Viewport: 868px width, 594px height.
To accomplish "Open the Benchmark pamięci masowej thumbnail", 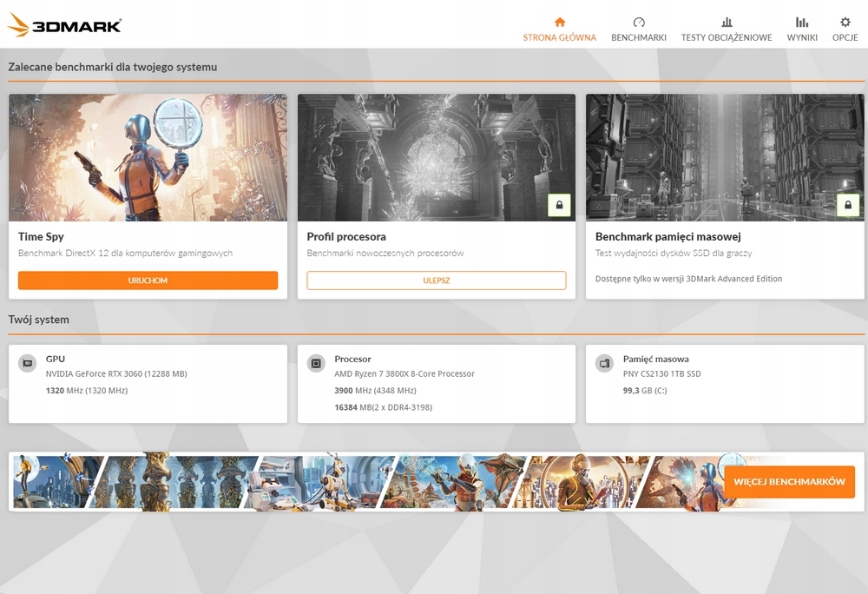I will click(x=725, y=158).
